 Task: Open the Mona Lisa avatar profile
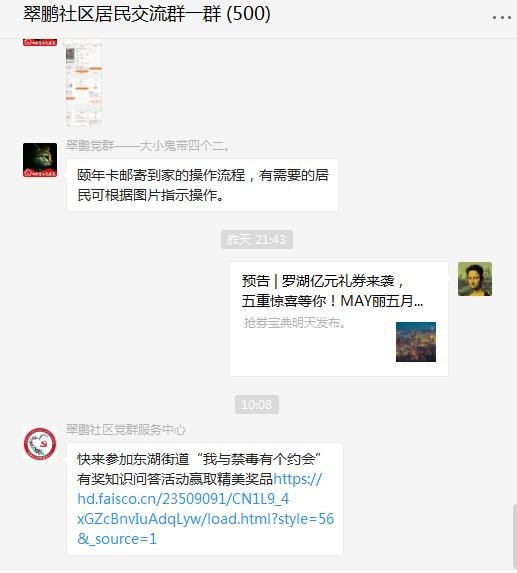[x=475, y=279]
